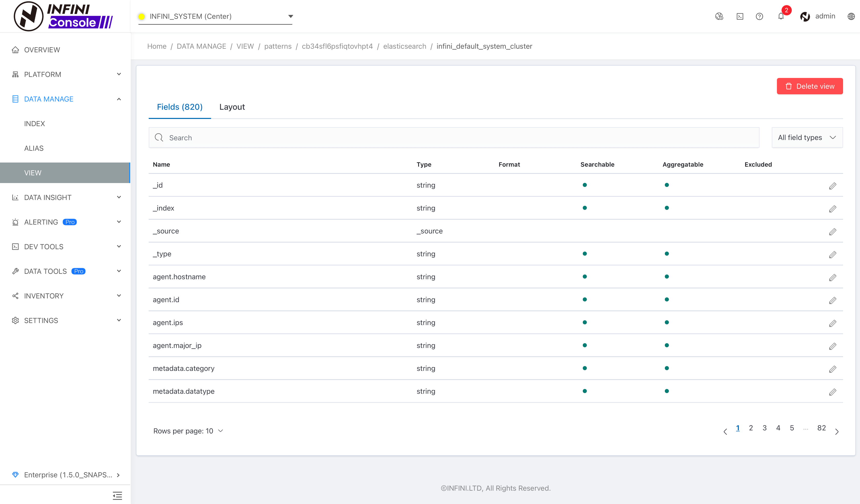This screenshot has height=504, width=860.
Task: Click the search magnifier icon
Action: click(159, 137)
